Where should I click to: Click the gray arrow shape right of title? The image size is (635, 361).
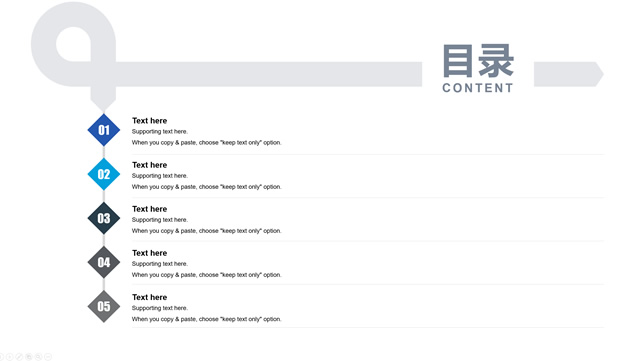(569, 74)
